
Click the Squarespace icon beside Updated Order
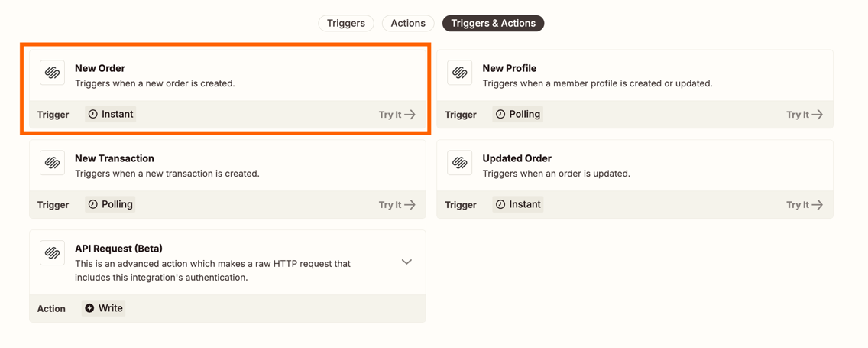(460, 163)
